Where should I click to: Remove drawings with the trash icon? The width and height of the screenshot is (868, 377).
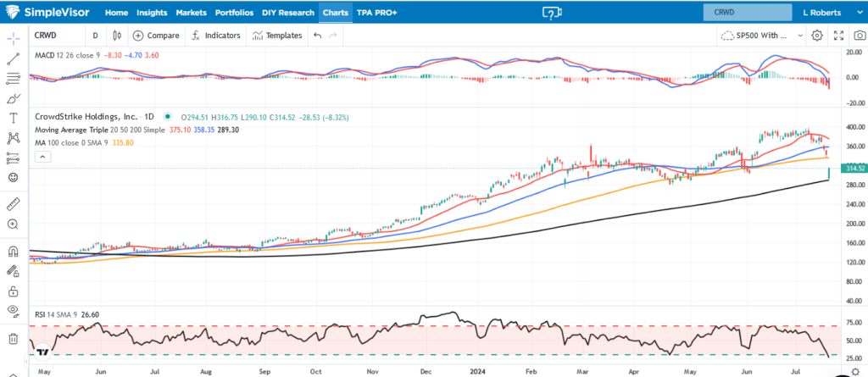(x=14, y=338)
